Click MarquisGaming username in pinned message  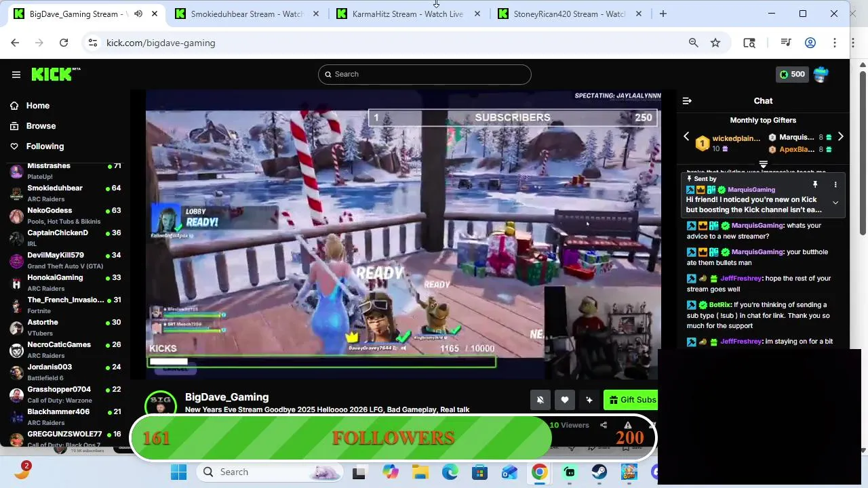tap(751, 190)
